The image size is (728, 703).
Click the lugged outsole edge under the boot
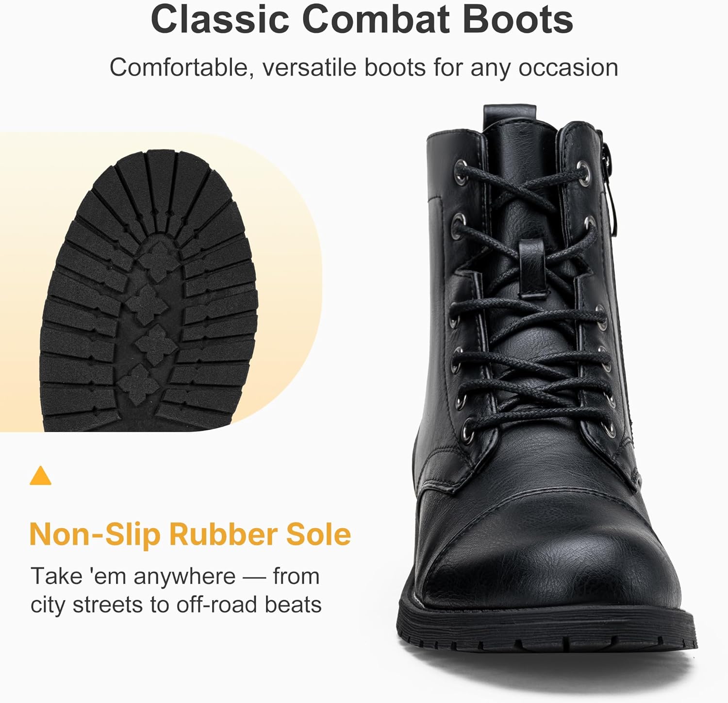click(x=548, y=636)
